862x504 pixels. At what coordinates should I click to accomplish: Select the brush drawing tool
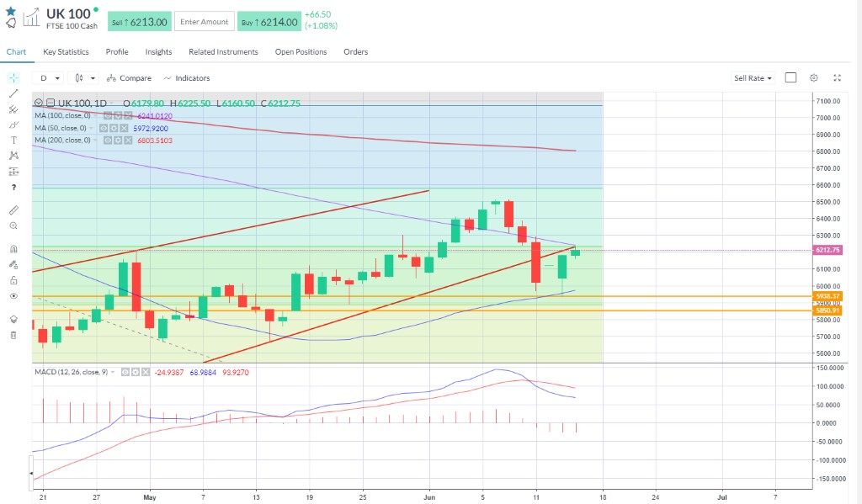tap(13, 125)
